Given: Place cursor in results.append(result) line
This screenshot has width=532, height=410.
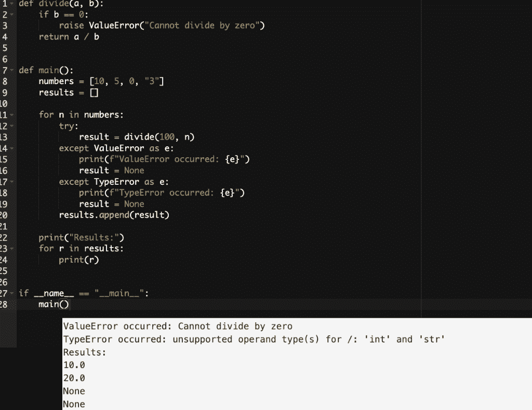Looking at the screenshot, I should click(114, 215).
